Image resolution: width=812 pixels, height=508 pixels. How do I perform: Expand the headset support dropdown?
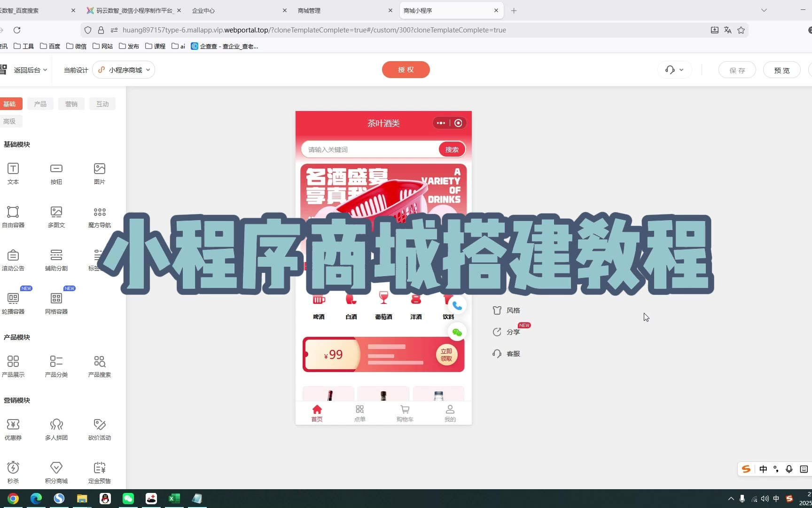pyautogui.click(x=674, y=70)
